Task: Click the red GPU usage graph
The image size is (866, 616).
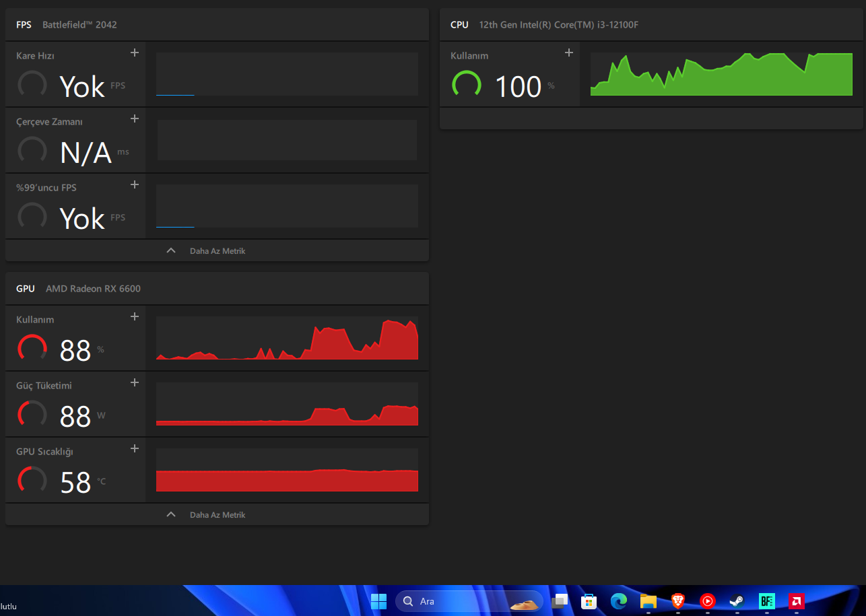Action: (x=287, y=338)
